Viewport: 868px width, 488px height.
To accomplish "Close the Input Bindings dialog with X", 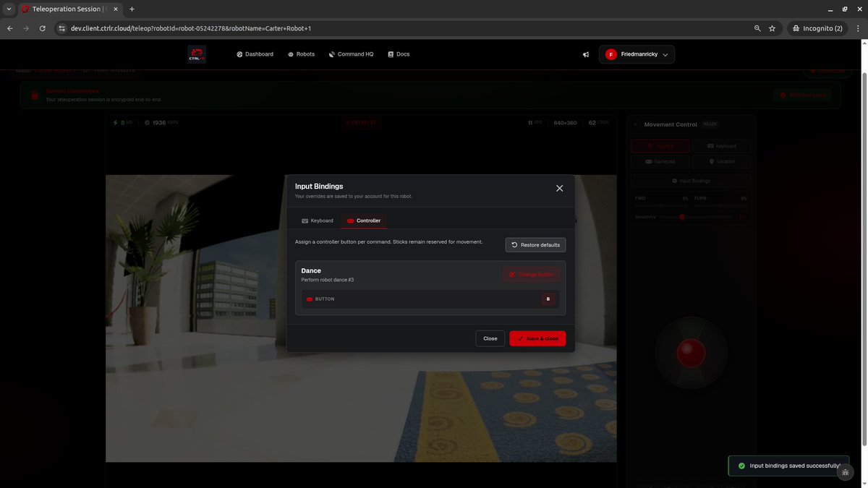I will 559,188.
